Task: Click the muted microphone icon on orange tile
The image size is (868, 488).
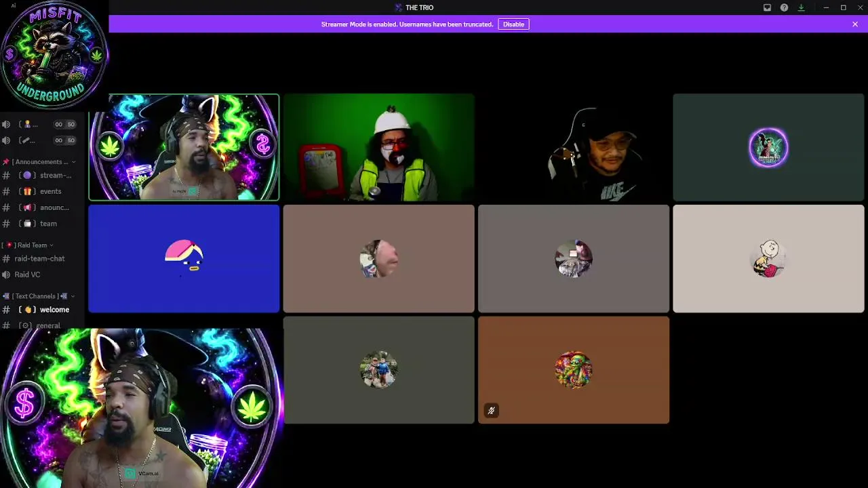Action: point(492,410)
